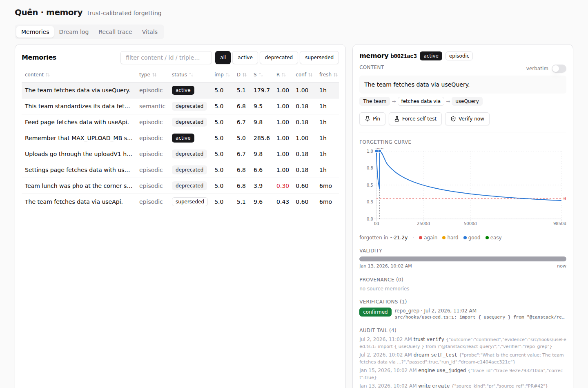Screen dimensions: 588x388
Task: Switch to the Memories tab
Action: pos(35,32)
